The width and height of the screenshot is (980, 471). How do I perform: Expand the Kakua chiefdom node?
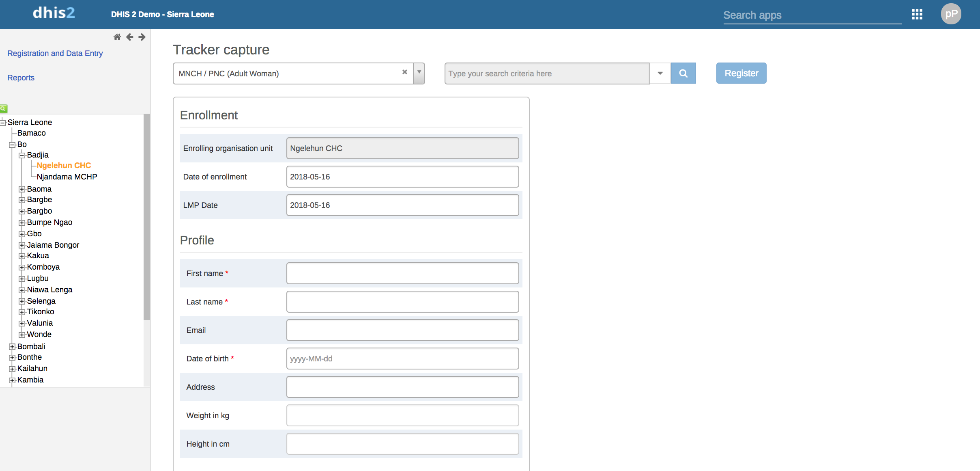click(22, 256)
